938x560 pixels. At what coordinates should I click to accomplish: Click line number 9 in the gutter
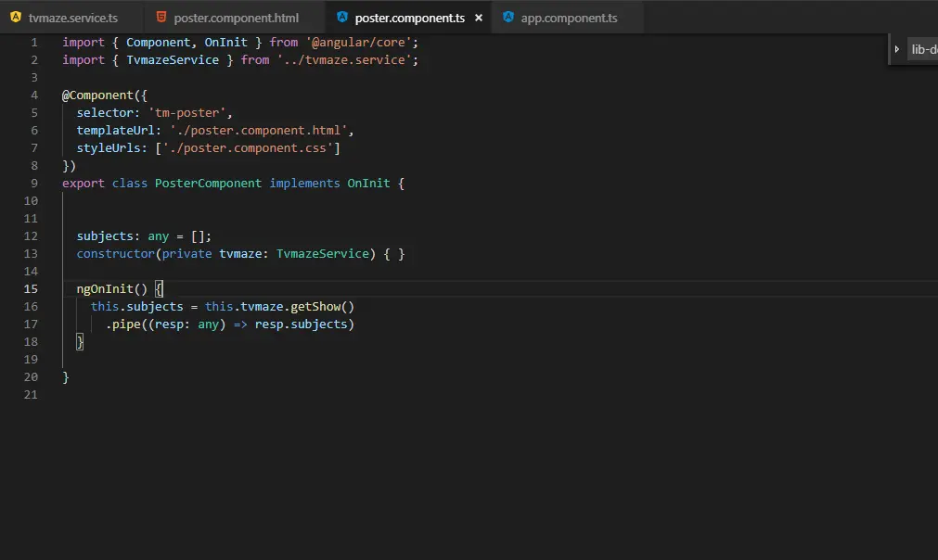[34, 184]
